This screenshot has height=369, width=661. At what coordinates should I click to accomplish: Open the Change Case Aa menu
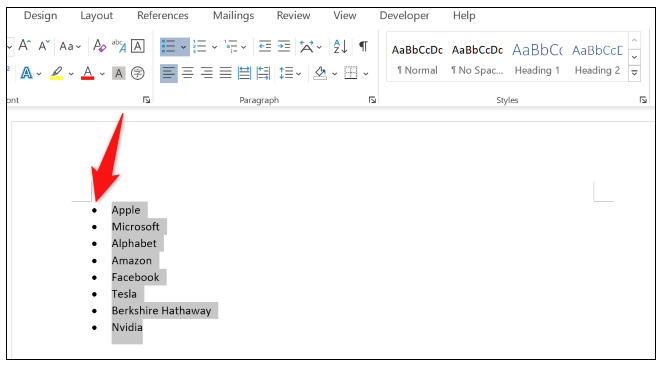70,46
